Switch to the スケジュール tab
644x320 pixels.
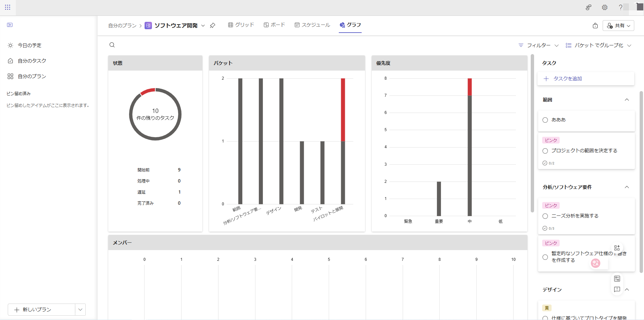312,25
